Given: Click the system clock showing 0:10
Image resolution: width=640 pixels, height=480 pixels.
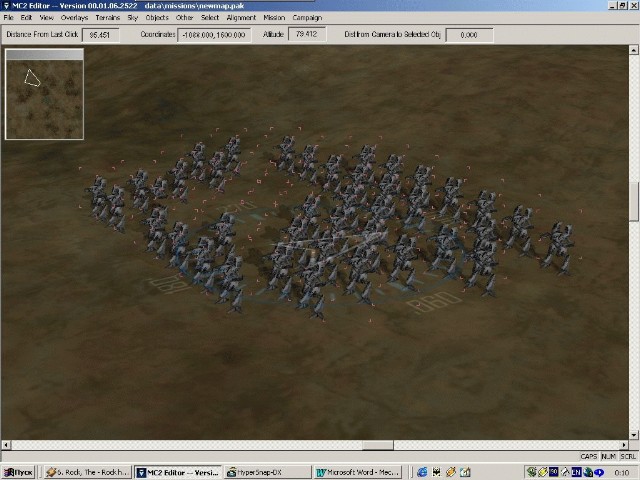Looking at the screenshot, I should click(x=621, y=473).
